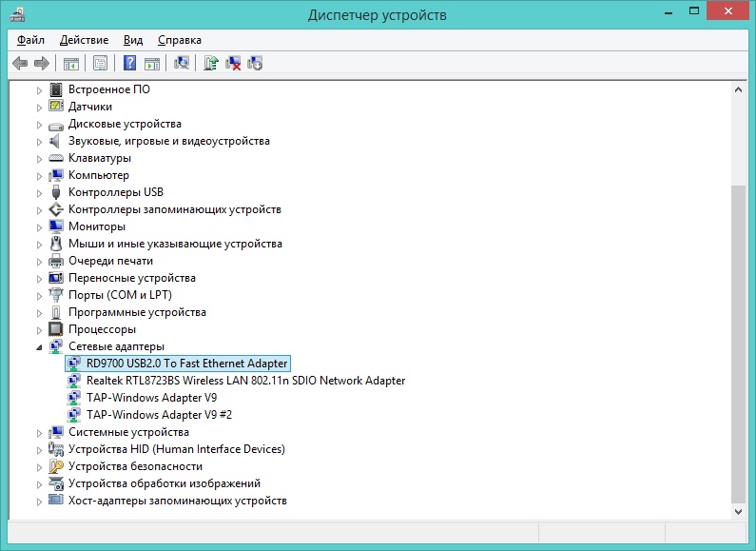Click the Мониторы display icon
756x551 pixels.
click(x=56, y=226)
